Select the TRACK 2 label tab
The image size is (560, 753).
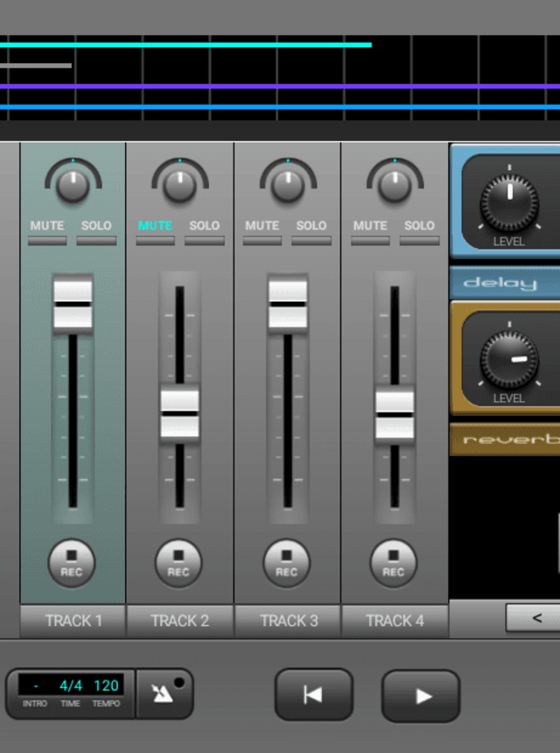[179, 621]
